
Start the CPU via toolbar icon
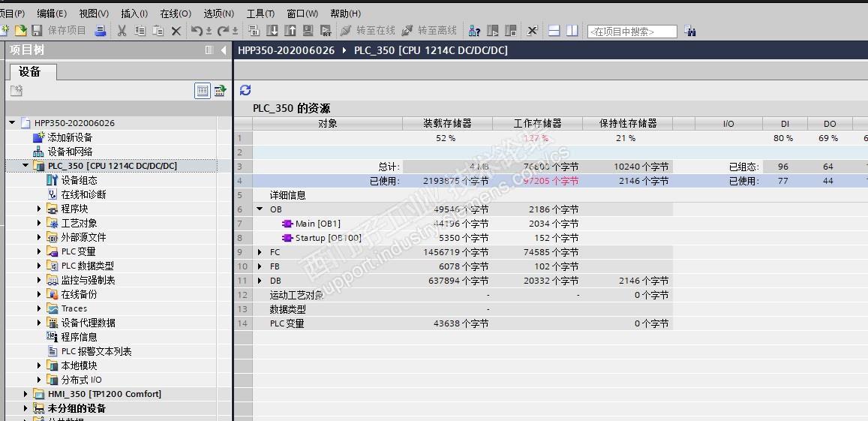[493, 31]
